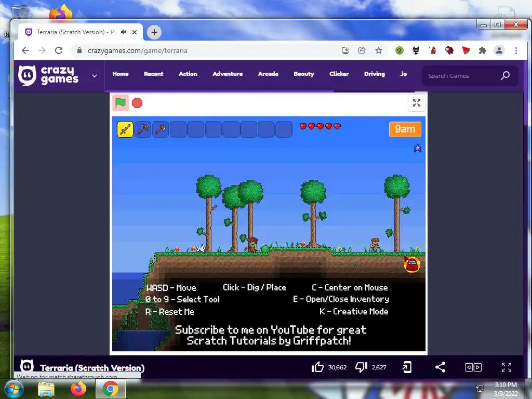
Task: Open the Home menu item
Action: tap(121, 74)
